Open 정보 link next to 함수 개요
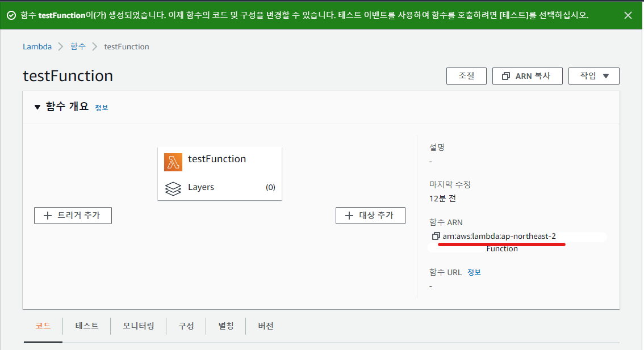 pyautogui.click(x=102, y=108)
